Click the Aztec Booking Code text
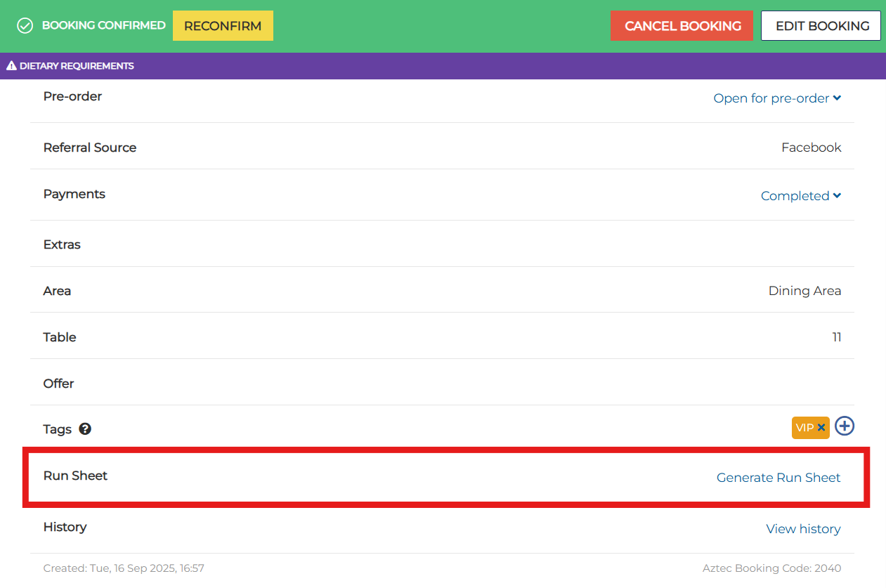886x588 pixels. (x=771, y=568)
